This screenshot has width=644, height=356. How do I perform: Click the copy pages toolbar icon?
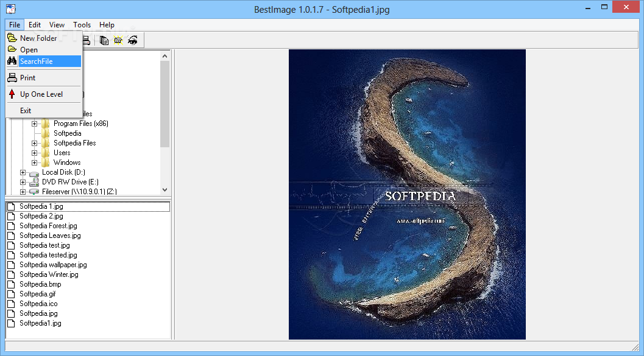point(104,40)
